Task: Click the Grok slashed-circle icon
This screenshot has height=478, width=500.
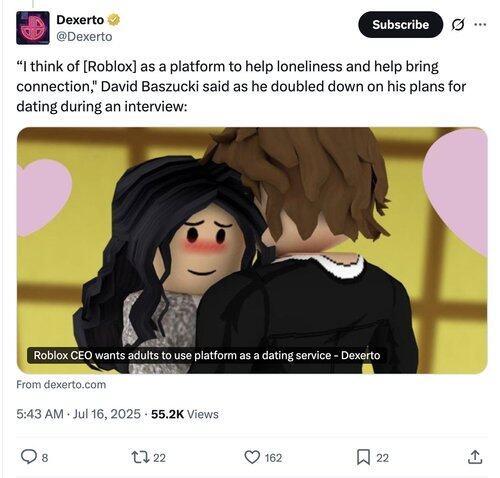Action: 458,25
